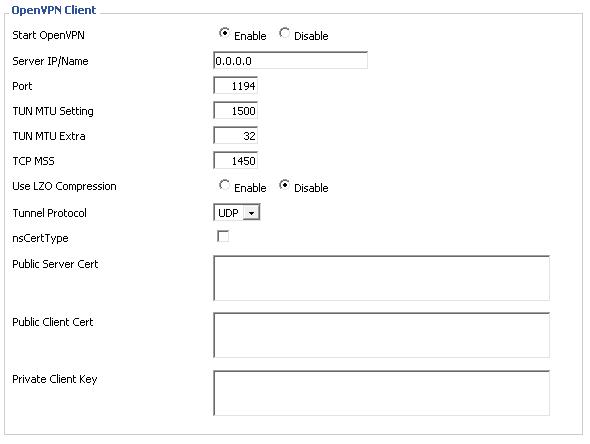This screenshot has width=590, height=444.
Task: Select Enable radio for Start OpenVPN
Action: pyautogui.click(x=224, y=33)
